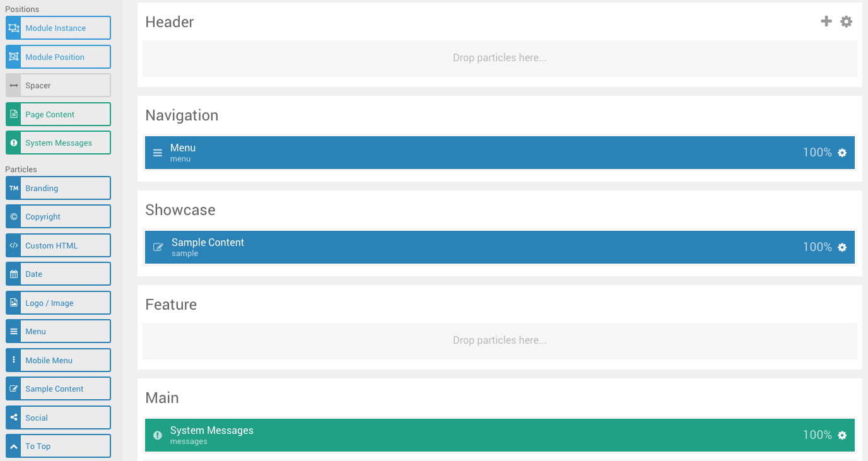Click the To Top arrow icon
Image resolution: width=868 pixels, height=461 pixels.
13,445
